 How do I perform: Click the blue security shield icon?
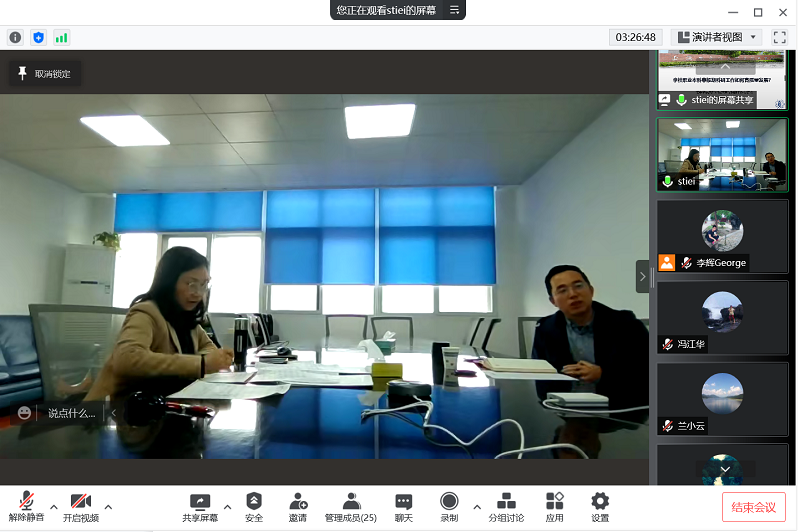click(x=38, y=37)
